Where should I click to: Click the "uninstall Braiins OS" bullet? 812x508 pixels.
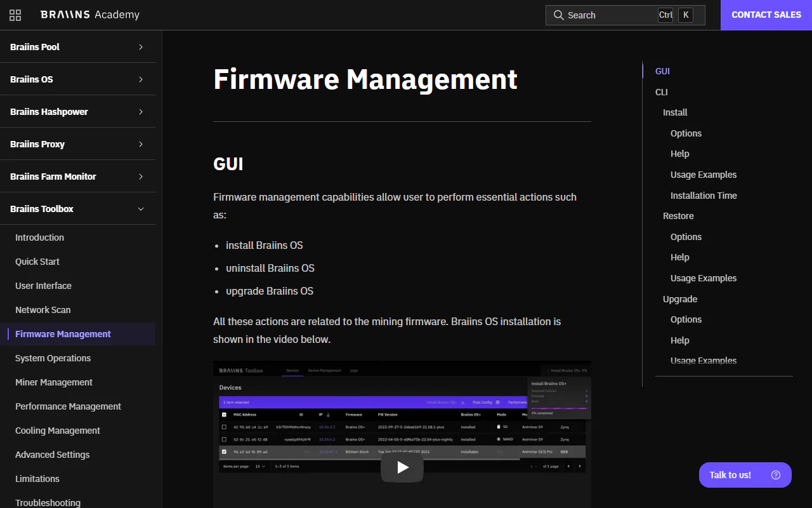(x=270, y=268)
